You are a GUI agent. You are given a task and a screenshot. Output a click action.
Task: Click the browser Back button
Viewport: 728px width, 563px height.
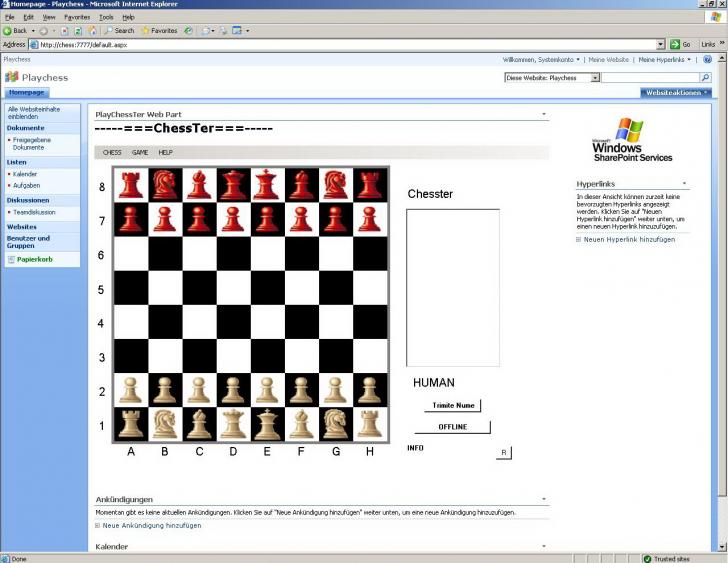pos(15,31)
